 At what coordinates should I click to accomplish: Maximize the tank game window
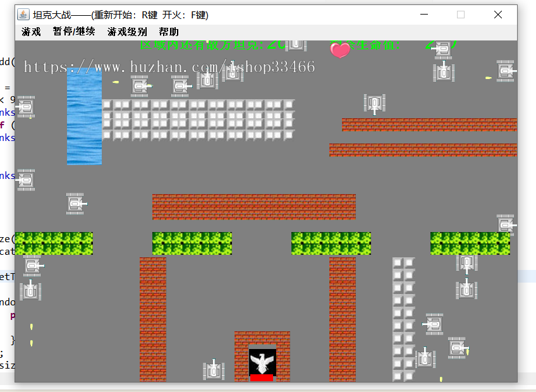click(x=461, y=15)
